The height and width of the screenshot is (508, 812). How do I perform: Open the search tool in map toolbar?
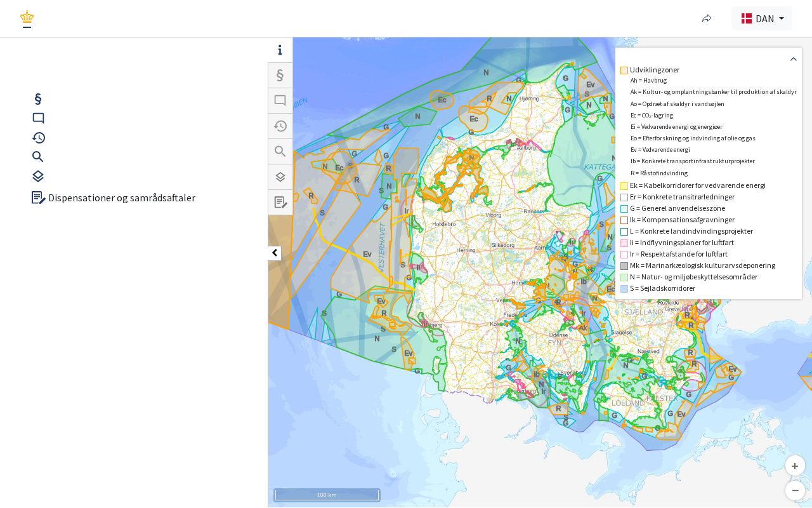pyautogui.click(x=280, y=151)
